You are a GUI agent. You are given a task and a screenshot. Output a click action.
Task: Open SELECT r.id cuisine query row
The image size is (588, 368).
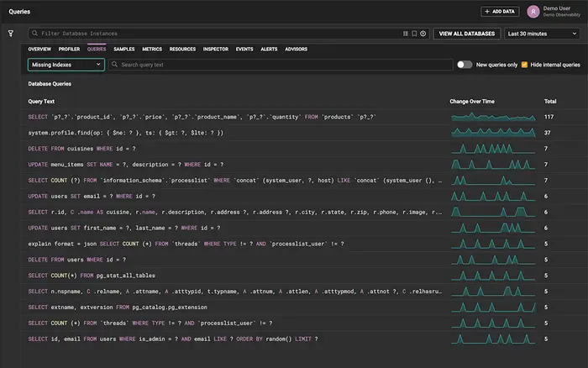(304, 212)
